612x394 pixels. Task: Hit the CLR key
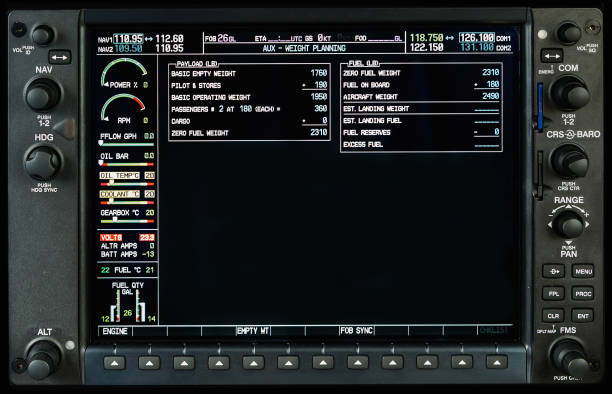553,316
